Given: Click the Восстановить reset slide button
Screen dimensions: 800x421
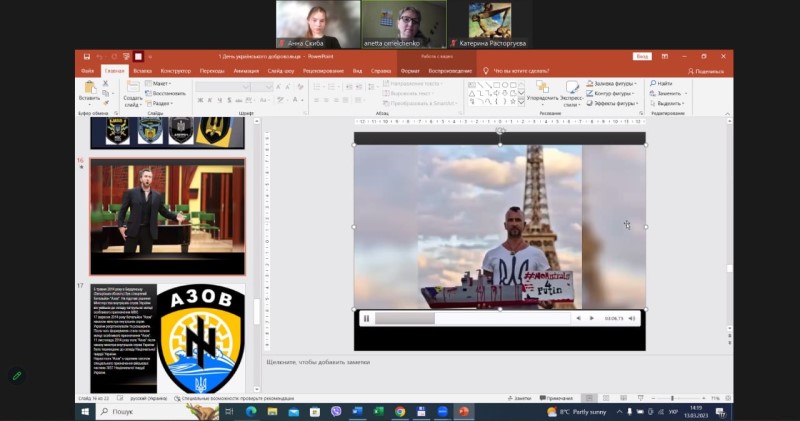Looking at the screenshot, I should [165, 93].
